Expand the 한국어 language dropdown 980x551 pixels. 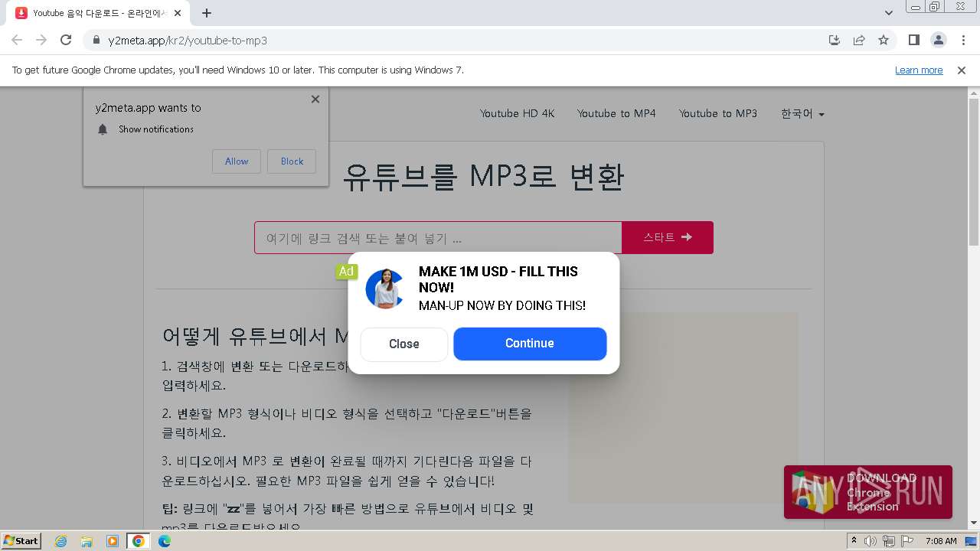[x=802, y=113]
